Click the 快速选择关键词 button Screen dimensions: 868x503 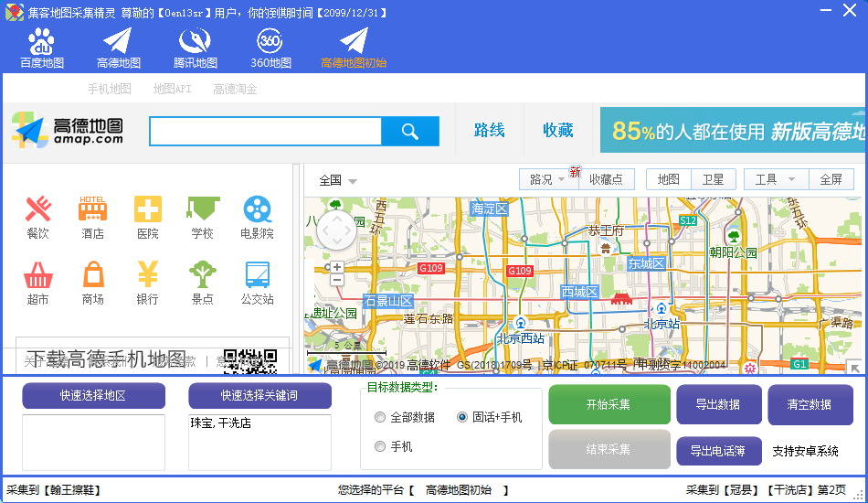(x=259, y=395)
